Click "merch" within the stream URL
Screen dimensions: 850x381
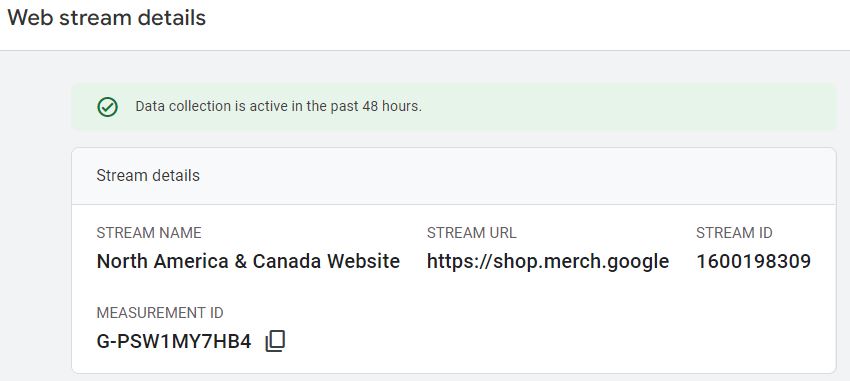tap(566, 262)
